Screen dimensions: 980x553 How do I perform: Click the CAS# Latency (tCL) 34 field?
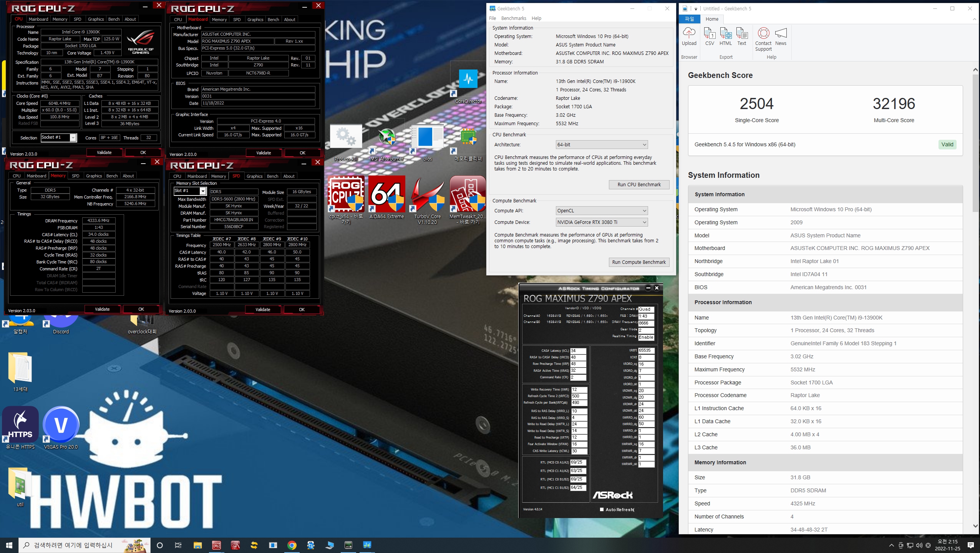coord(578,351)
